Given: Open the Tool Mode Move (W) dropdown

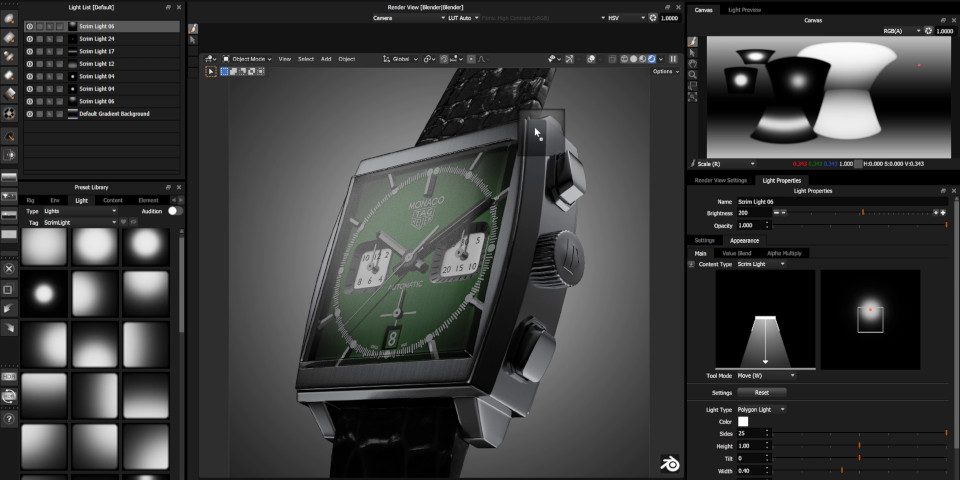Looking at the screenshot, I should pos(766,375).
